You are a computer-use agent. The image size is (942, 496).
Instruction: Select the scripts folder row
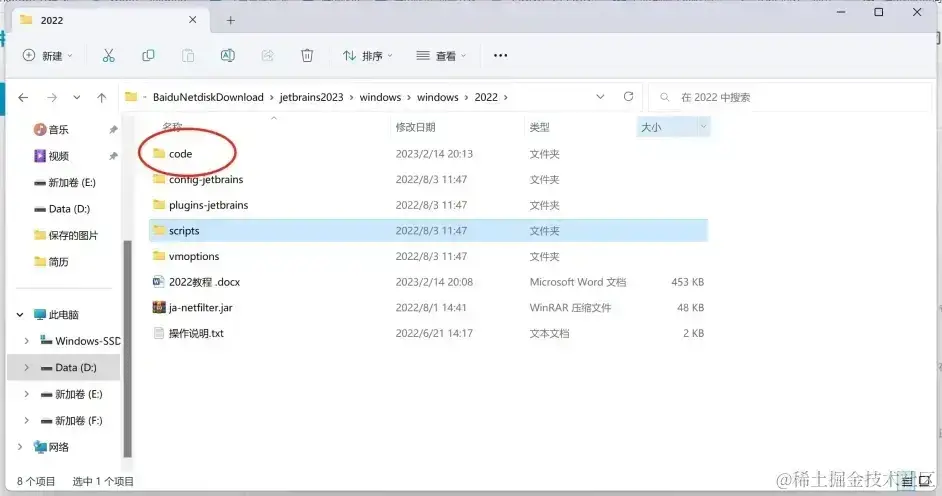(428, 231)
